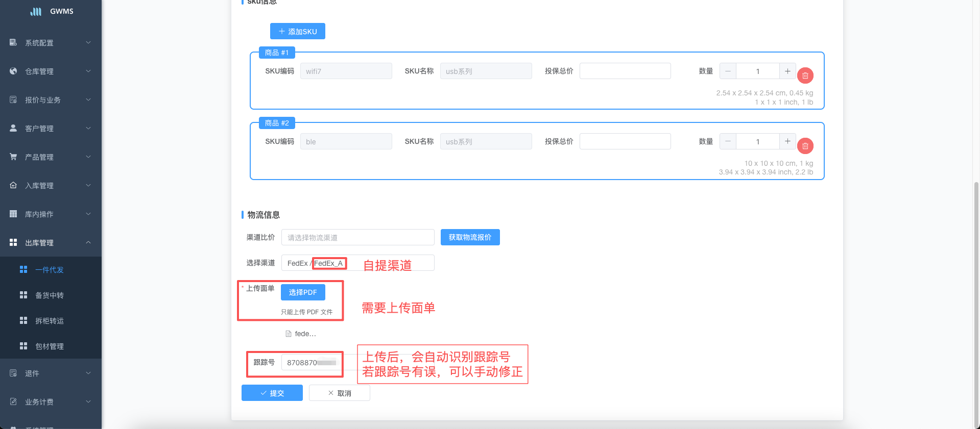Open 拆柜转运 submenu item

pos(51,320)
